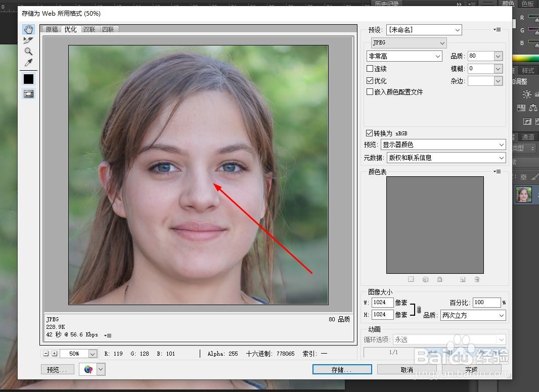
Task: Open the 预设 preset dropdown
Action: tap(424, 30)
